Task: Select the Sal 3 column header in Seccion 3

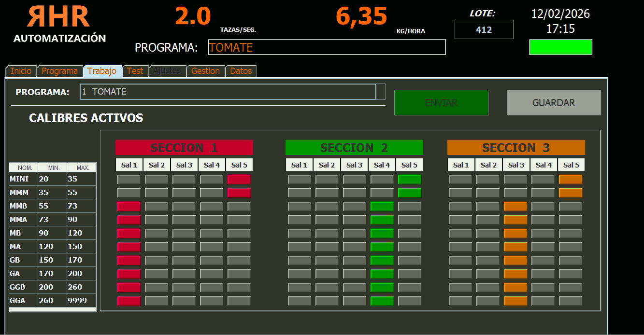Action: point(516,165)
